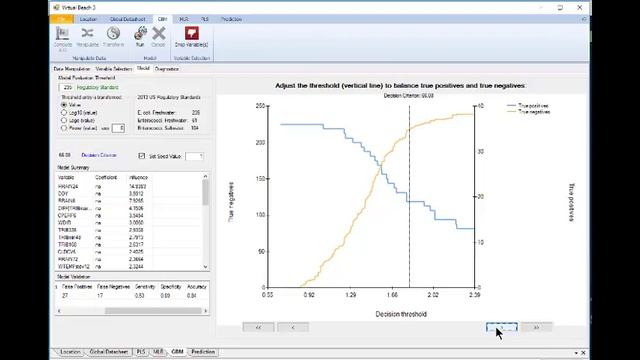This screenshot has height=360, width=640.
Task: Click the regulatory threshold 235 input field
Action: tap(67, 87)
